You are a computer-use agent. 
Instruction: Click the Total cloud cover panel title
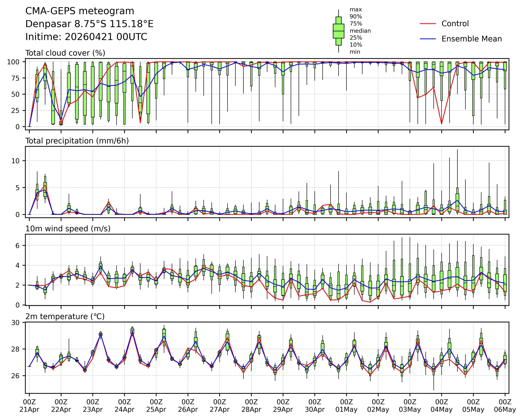[65, 53]
